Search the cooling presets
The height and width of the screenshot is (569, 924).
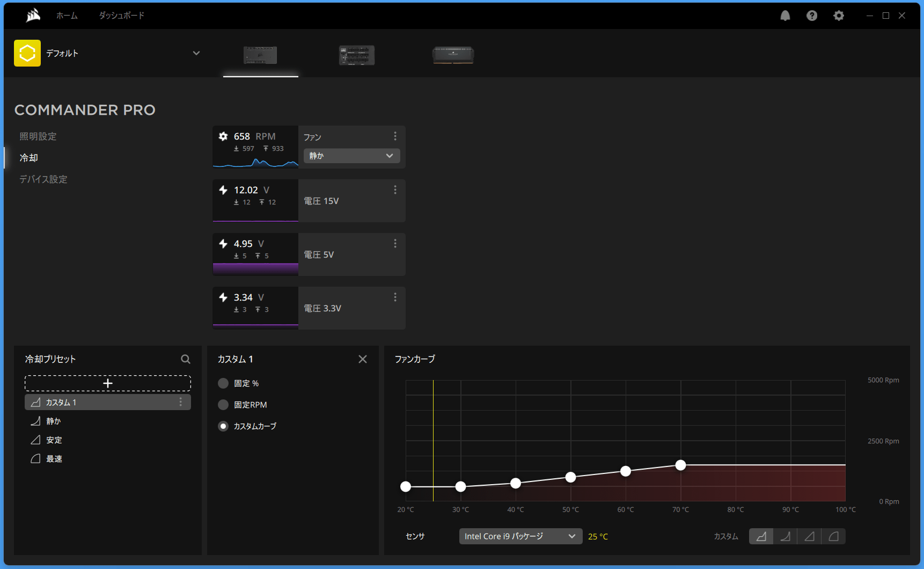tap(186, 359)
